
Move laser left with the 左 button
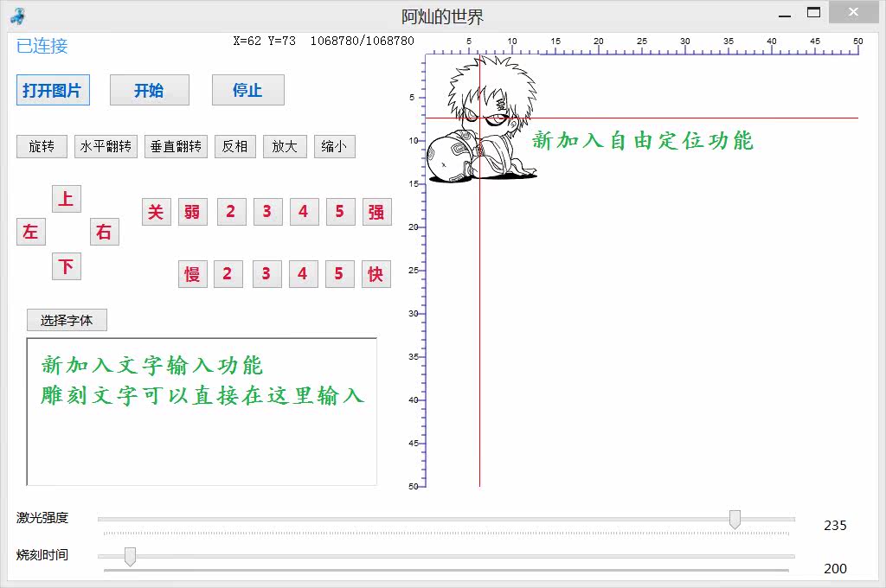click(x=31, y=232)
